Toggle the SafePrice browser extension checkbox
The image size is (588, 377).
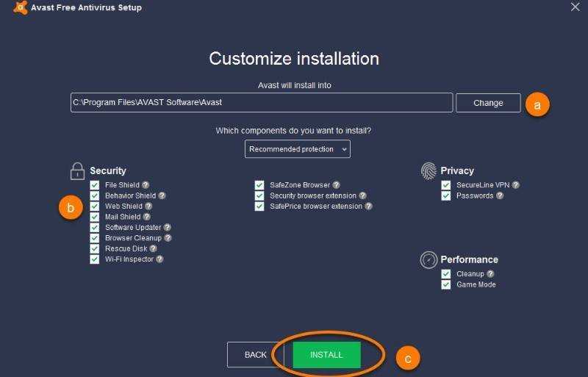(x=259, y=206)
